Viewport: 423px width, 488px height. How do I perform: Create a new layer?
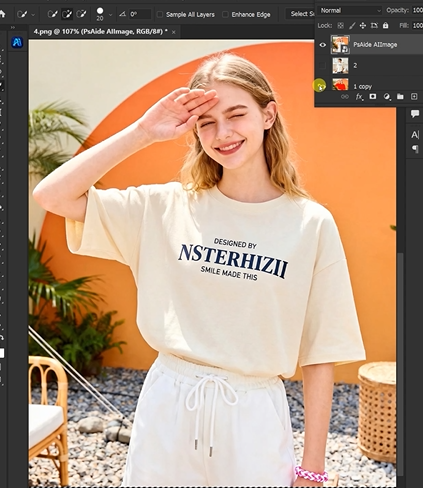click(414, 96)
